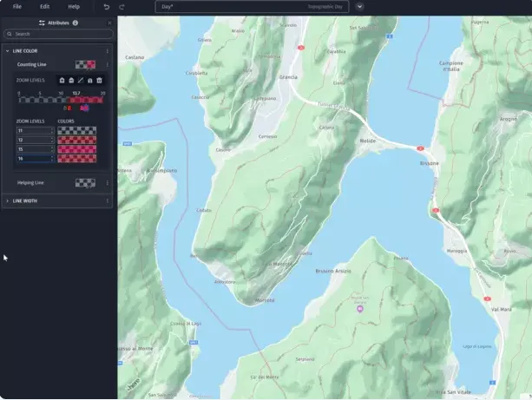Open the Edit menu
The width and height of the screenshot is (532, 400).
[x=45, y=7]
